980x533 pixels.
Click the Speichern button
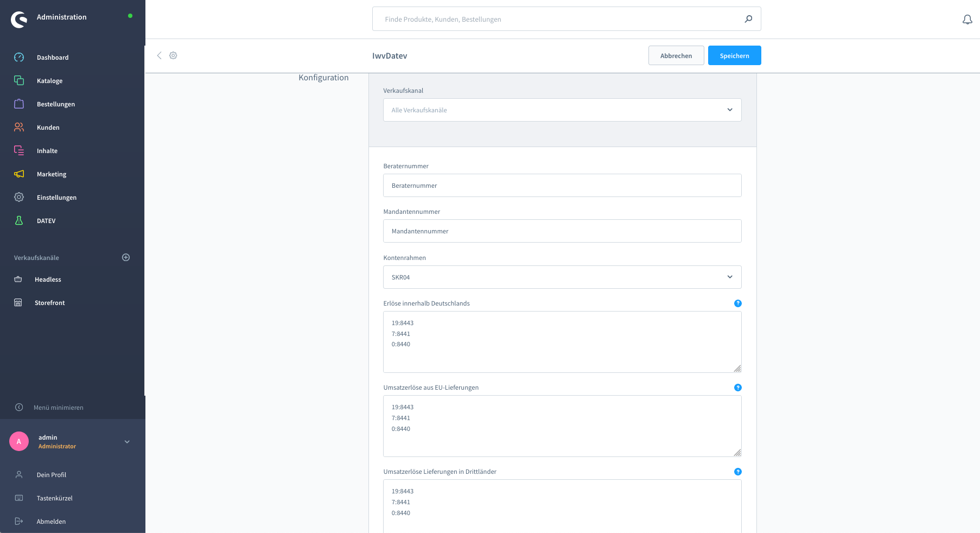[x=734, y=55]
